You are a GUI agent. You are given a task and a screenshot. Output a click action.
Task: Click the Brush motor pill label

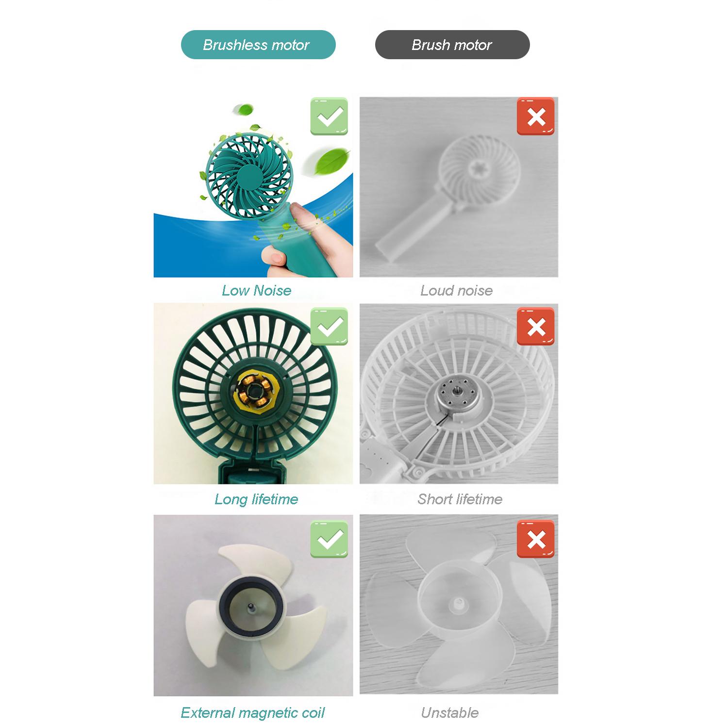pos(452,45)
